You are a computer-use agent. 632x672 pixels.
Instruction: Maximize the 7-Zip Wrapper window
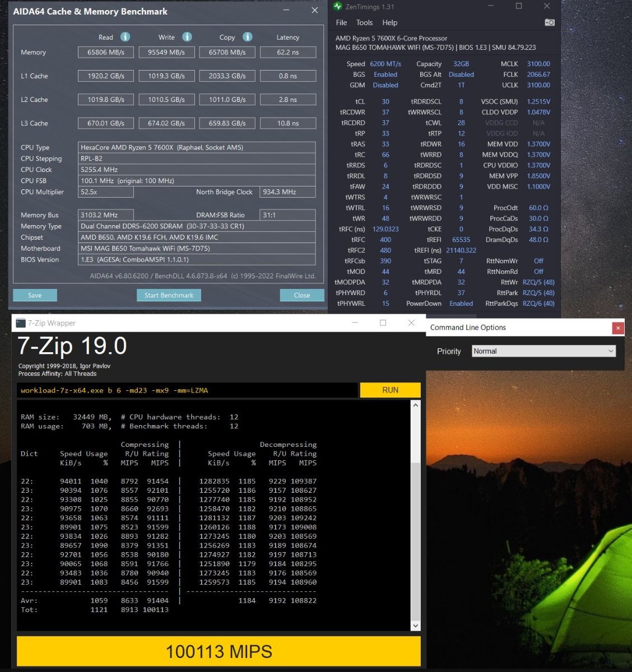point(383,323)
